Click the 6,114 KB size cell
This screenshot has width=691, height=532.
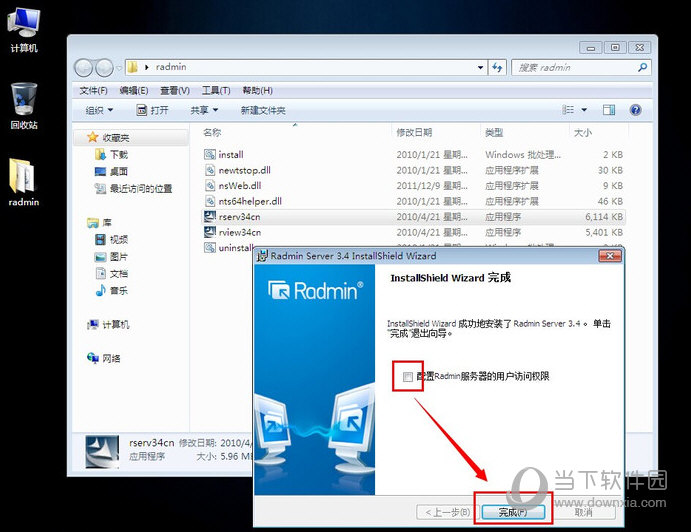point(604,217)
